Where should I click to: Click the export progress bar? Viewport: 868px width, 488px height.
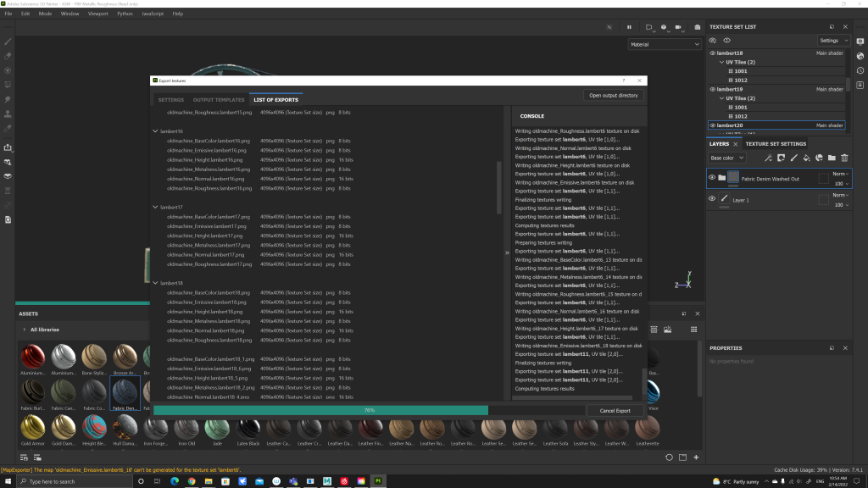(369, 410)
